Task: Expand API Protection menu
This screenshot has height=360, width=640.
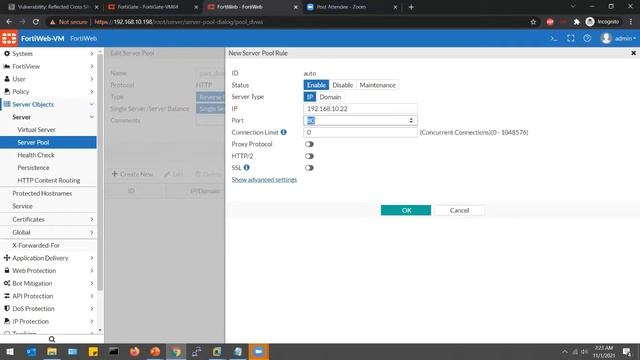Action: click(x=48, y=296)
